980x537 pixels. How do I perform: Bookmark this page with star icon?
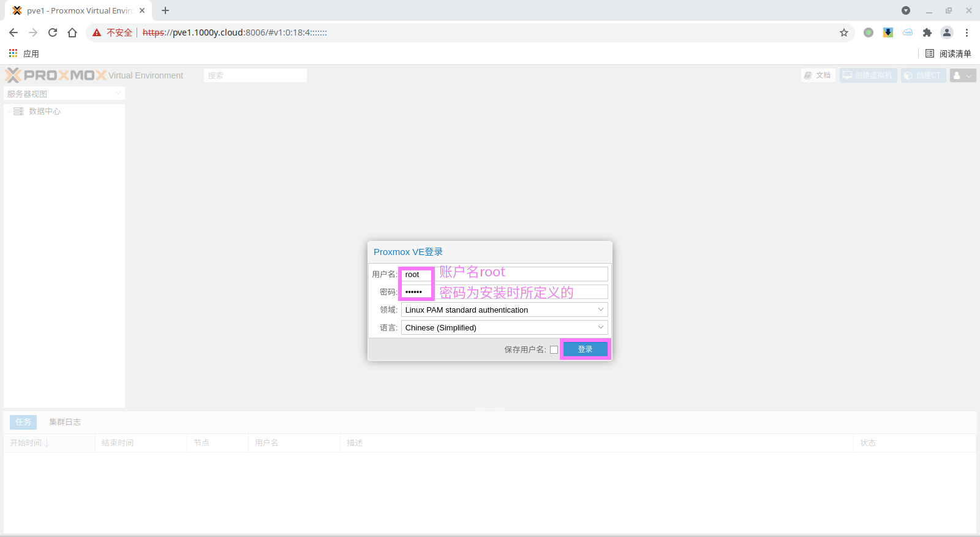(844, 32)
